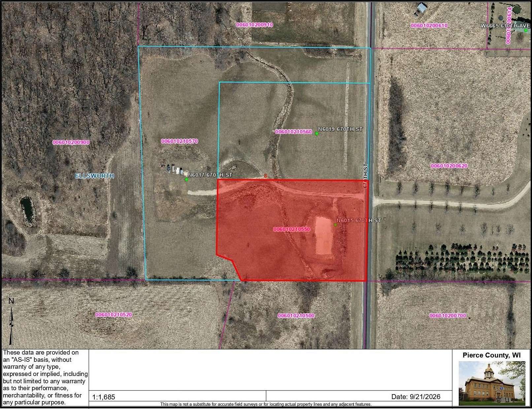
Task: Select parcel label 006010210550
Action: click(292, 229)
